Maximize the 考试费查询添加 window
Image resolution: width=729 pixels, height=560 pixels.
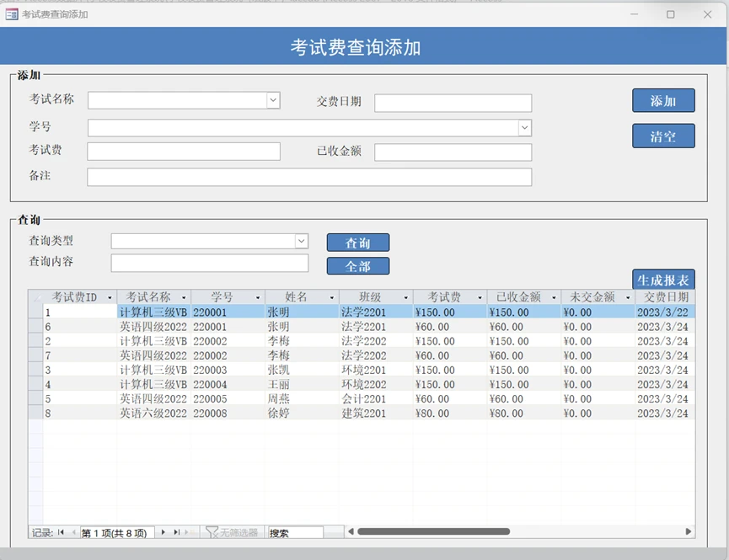tap(670, 14)
